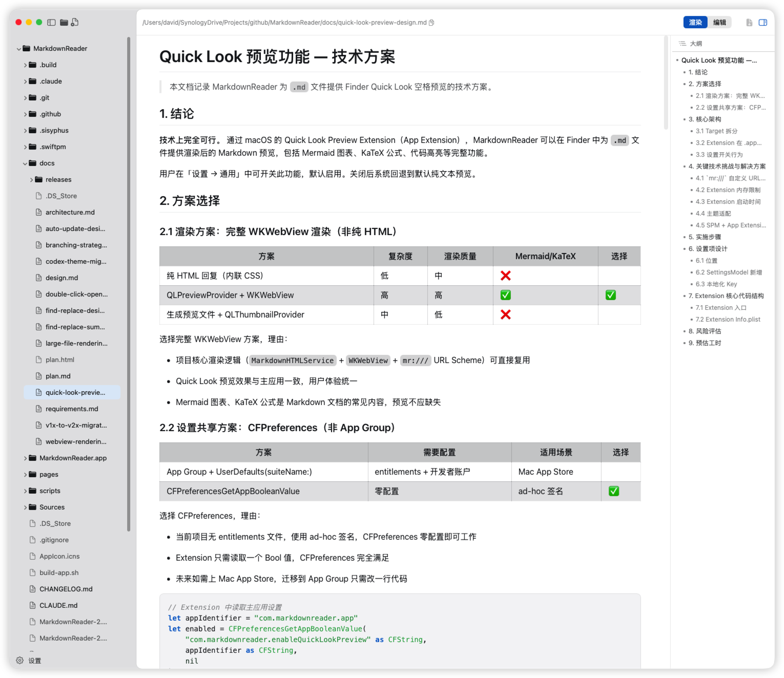Jump to outline item 8. 风险评估
Image resolution: width=784 pixels, height=678 pixels.
tap(705, 331)
